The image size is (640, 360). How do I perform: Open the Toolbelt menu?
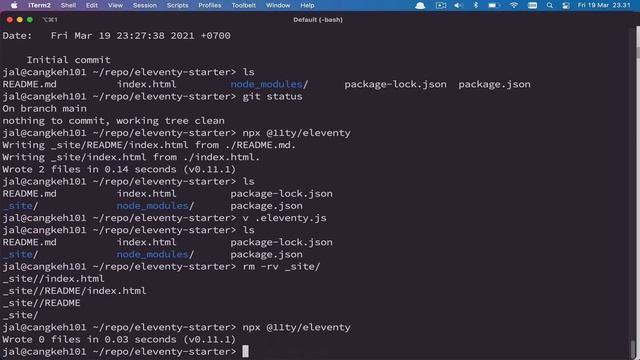[244, 5]
